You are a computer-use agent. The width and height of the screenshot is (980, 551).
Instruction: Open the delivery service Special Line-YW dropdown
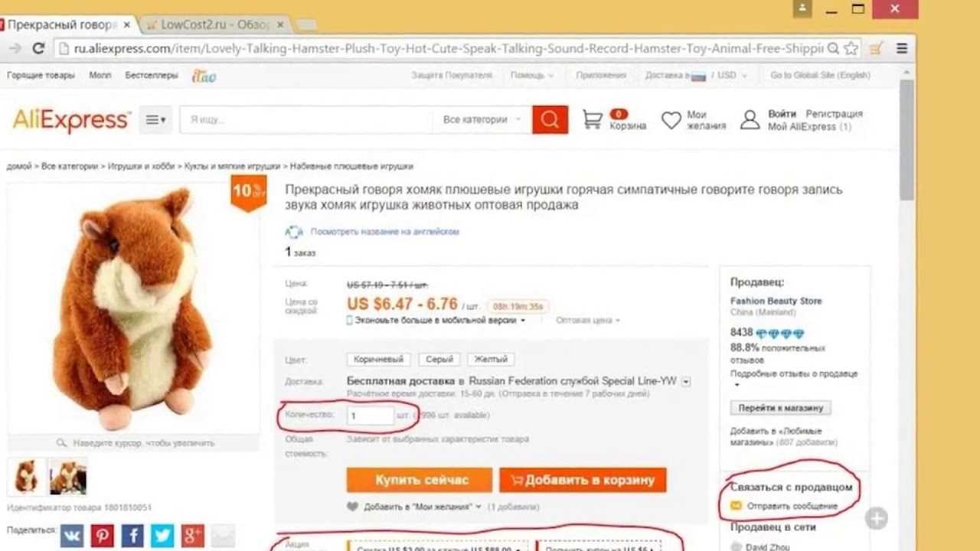[687, 381]
